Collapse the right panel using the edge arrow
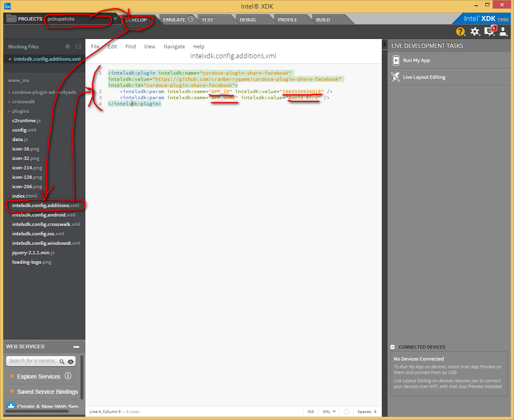 pyautogui.click(x=385, y=44)
